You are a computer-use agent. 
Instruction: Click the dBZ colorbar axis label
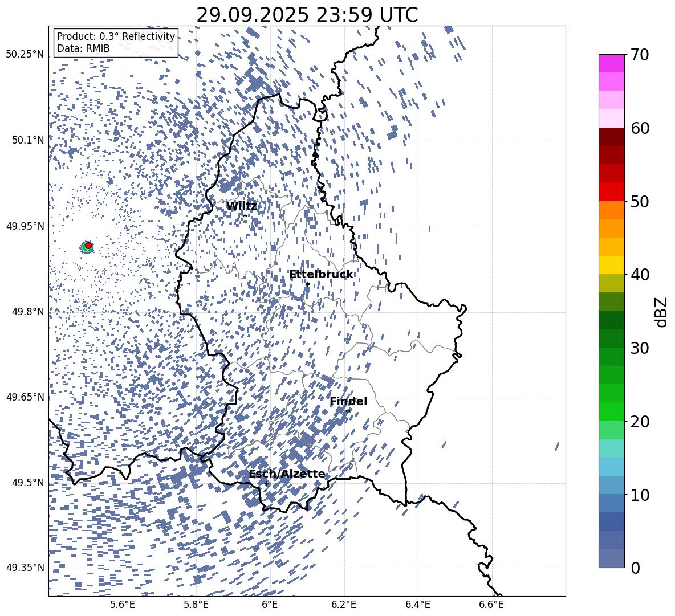click(x=662, y=312)
